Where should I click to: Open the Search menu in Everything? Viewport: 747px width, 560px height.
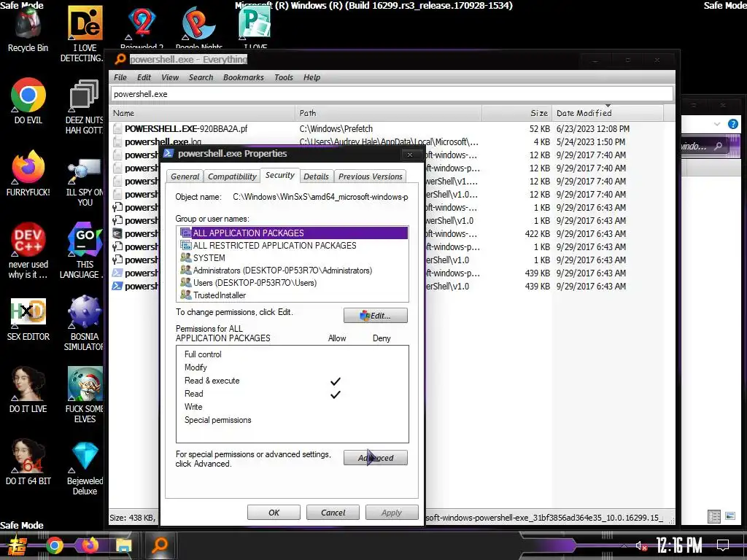(201, 77)
